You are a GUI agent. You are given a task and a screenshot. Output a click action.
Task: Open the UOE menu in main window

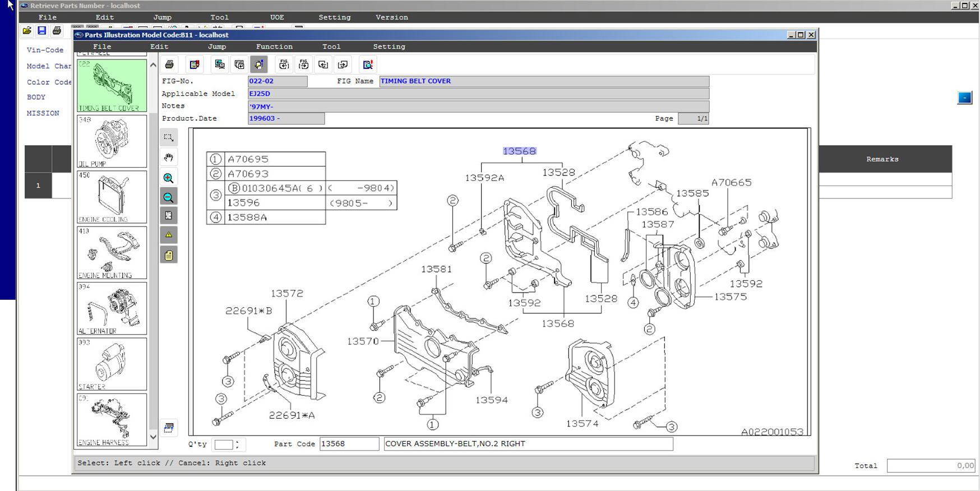tap(277, 17)
